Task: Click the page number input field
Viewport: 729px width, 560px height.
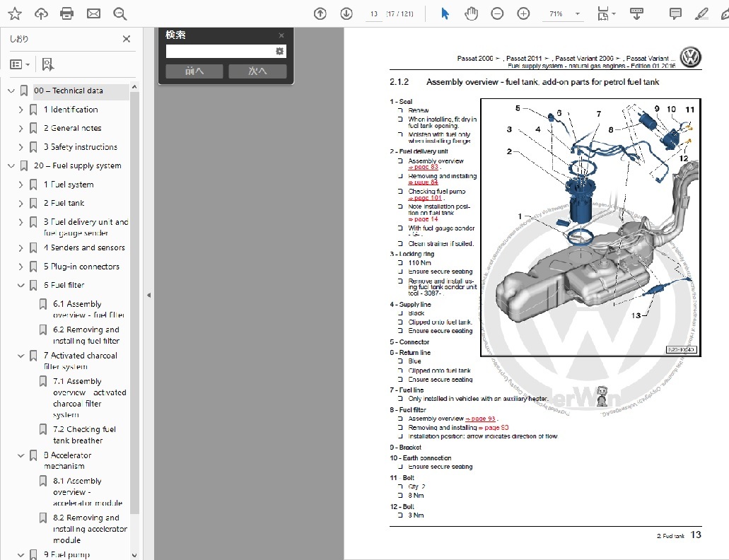Action: click(x=374, y=14)
